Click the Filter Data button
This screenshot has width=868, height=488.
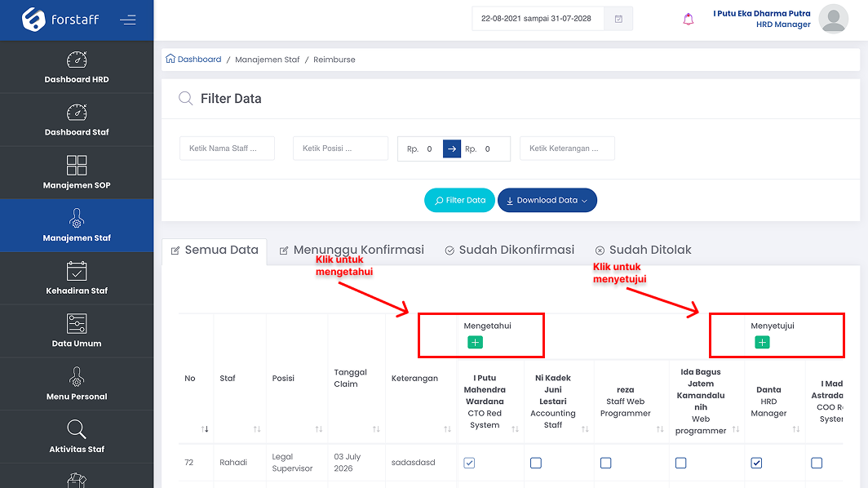459,200
